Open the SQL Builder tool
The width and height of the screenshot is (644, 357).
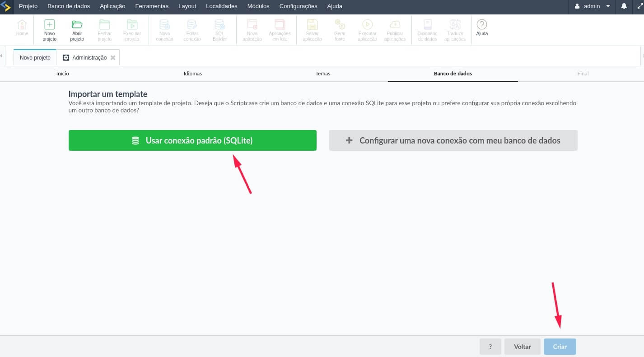tap(219, 30)
